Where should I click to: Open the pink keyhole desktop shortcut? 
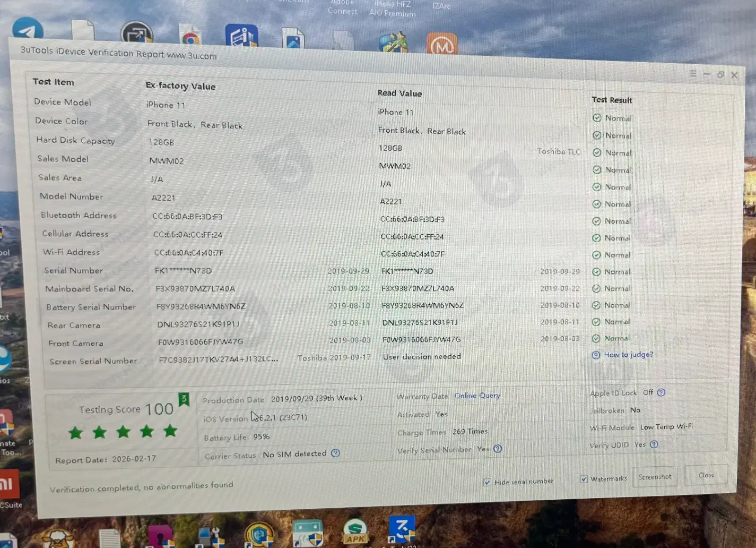point(161,536)
